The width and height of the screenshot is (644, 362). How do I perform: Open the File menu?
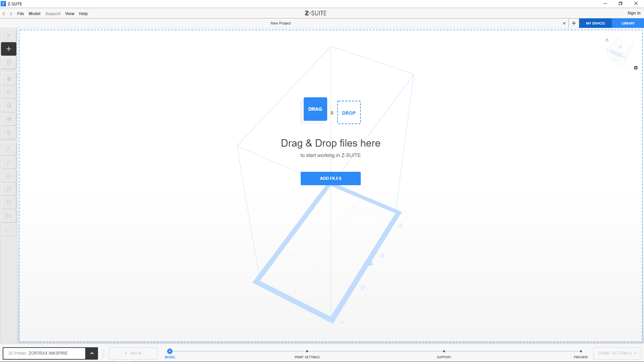20,14
